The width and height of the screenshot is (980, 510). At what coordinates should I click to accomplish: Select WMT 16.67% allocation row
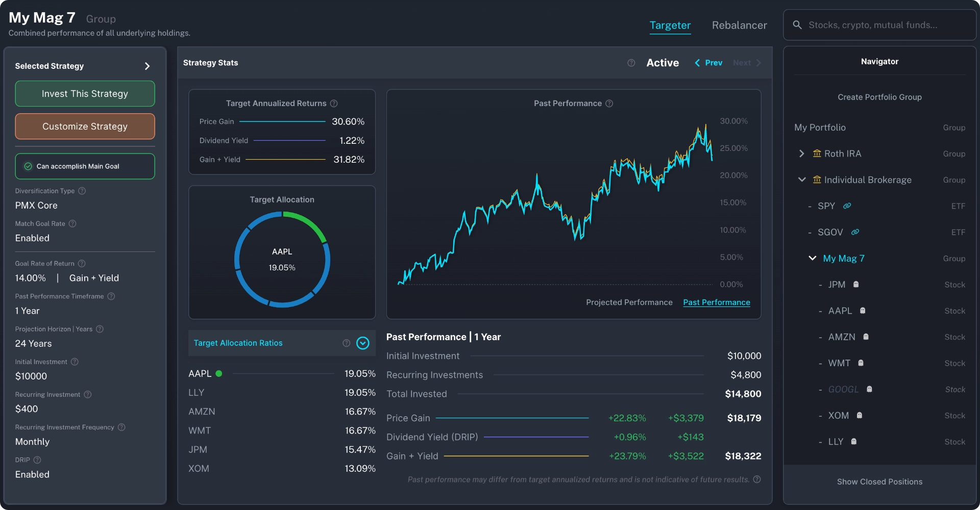click(282, 430)
